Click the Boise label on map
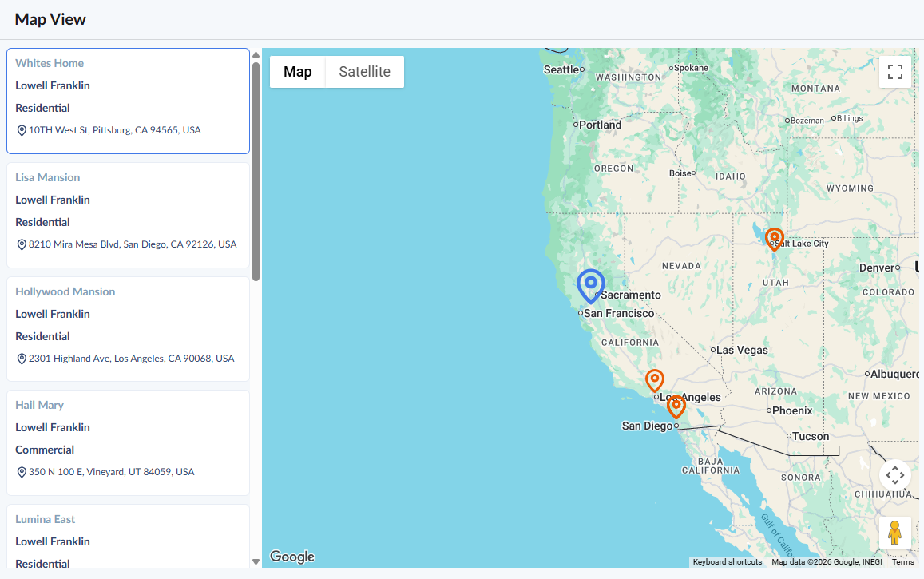This screenshot has width=924, height=579. click(680, 173)
